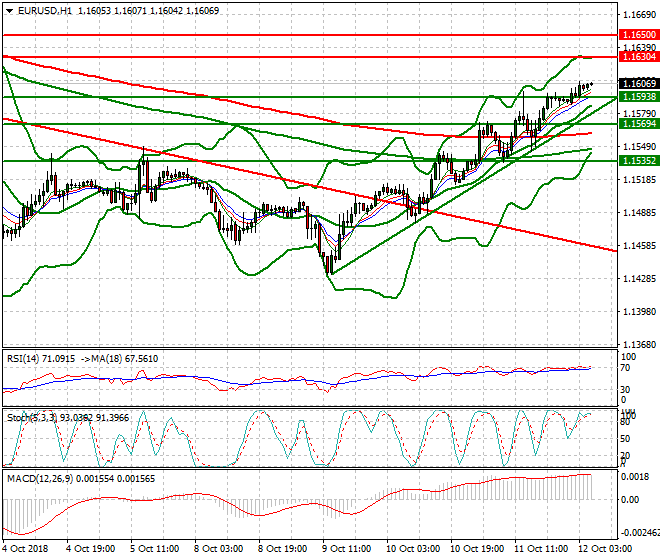Click the 4 Oct 2018 date label

(25, 549)
